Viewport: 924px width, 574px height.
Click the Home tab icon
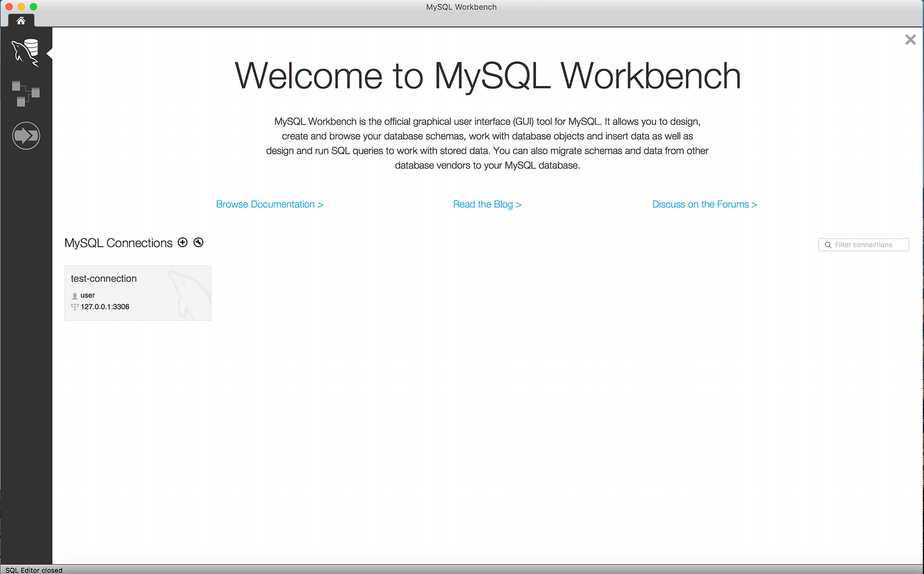pyautogui.click(x=21, y=21)
